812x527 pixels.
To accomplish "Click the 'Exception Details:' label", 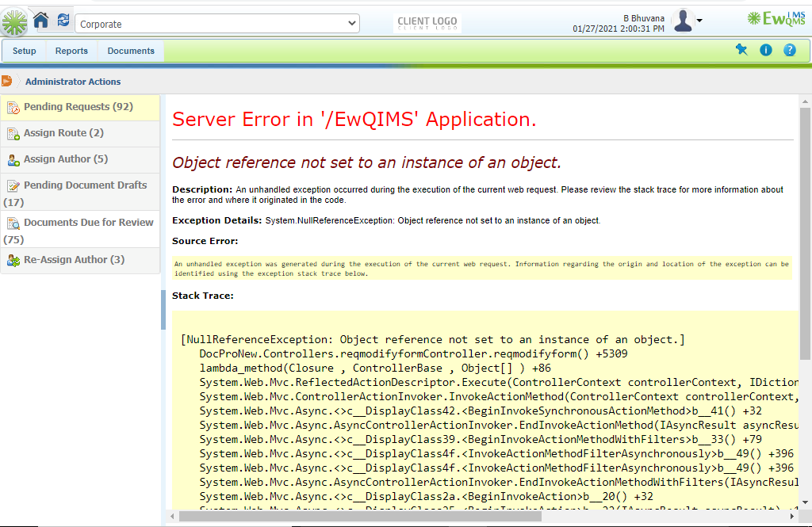I will pyautogui.click(x=217, y=220).
